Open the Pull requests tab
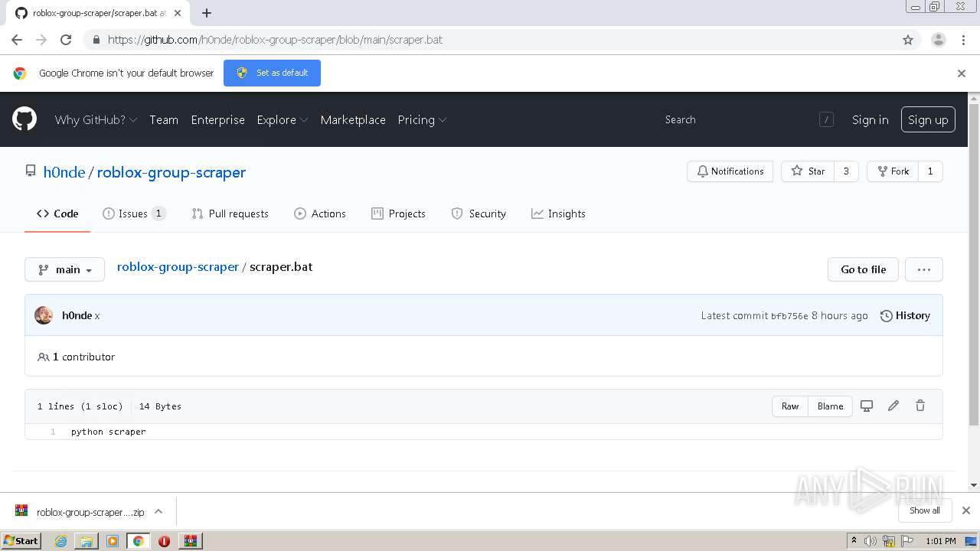 pos(230,214)
